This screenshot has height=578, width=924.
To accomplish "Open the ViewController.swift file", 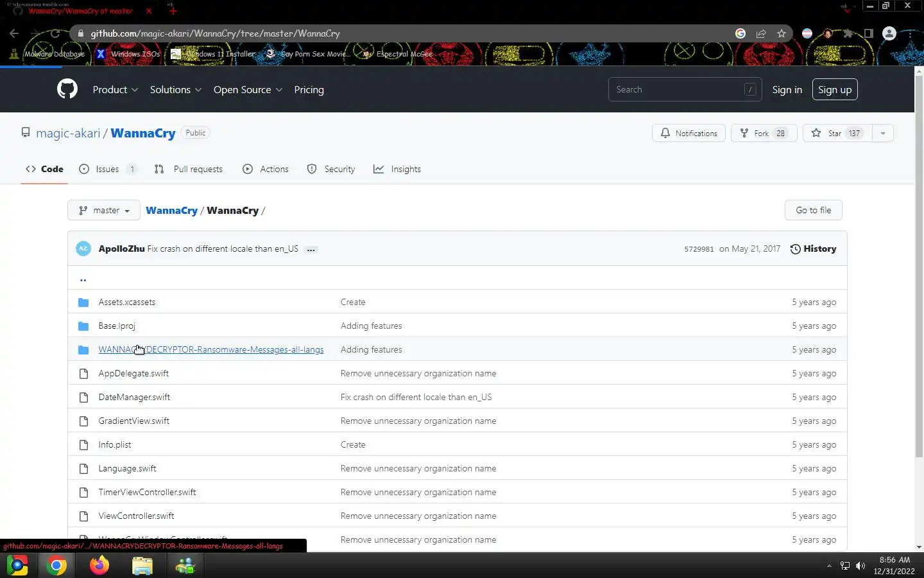I will (136, 516).
